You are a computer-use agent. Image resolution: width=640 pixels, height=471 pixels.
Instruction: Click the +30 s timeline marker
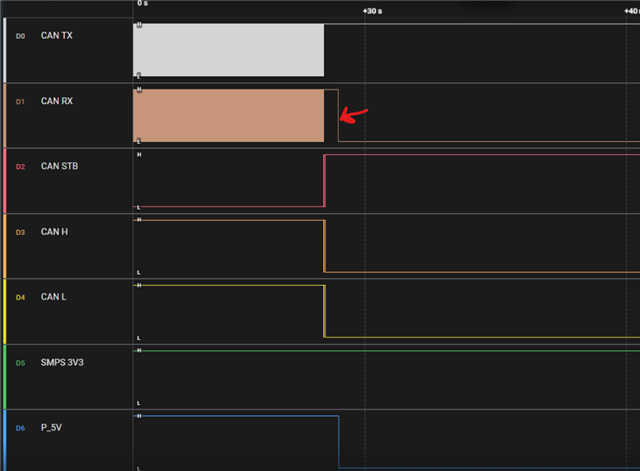click(372, 11)
